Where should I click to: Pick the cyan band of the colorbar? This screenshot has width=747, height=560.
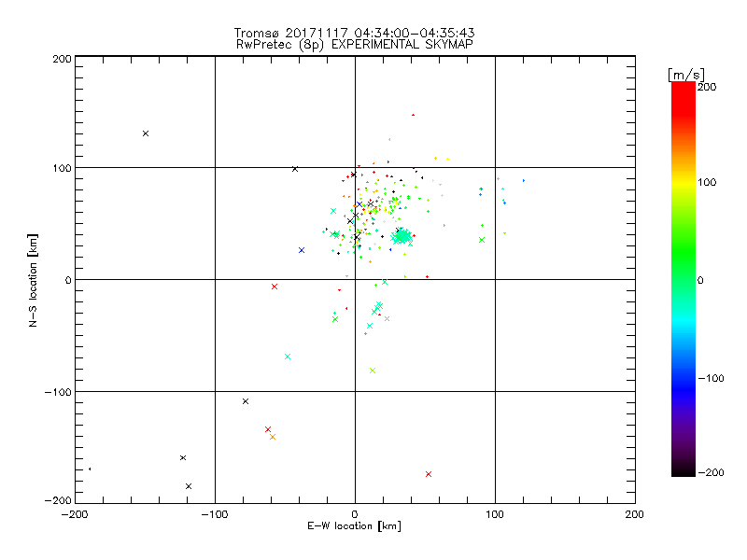point(684,321)
